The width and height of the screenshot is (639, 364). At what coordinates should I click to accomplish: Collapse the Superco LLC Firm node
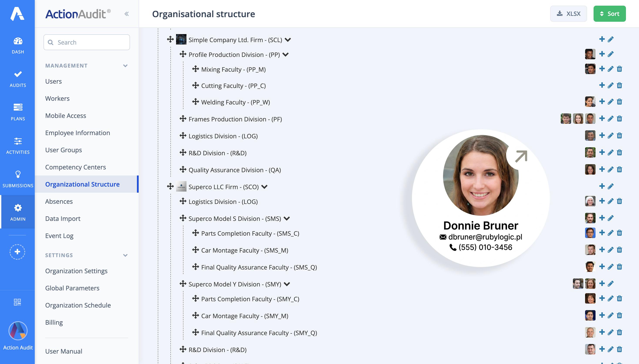point(265,187)
